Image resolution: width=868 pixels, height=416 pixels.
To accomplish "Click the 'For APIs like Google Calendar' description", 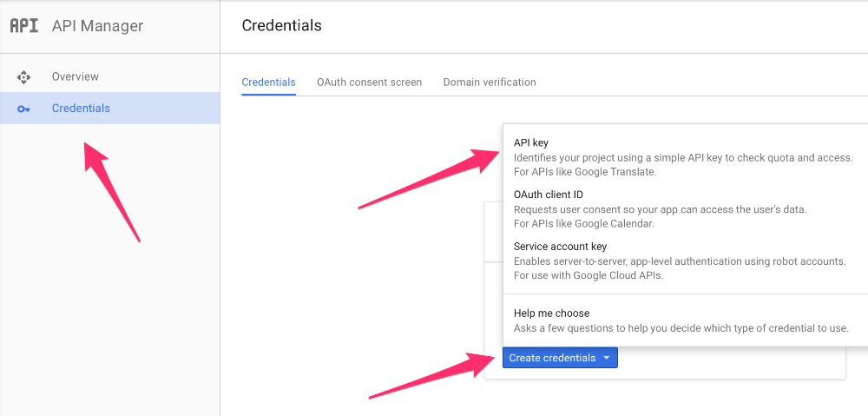I will click(x=584, y=224).
